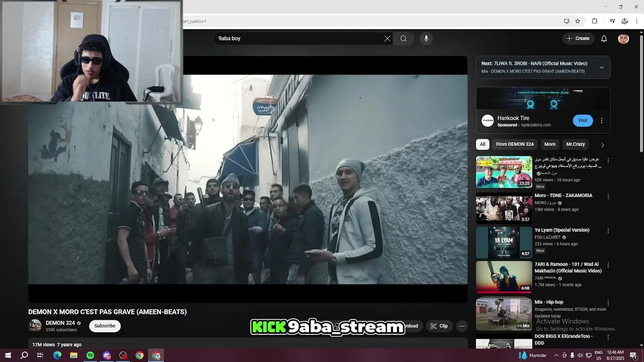Image resolution: width=644 pixels, height=362 pixels.
Task: Open 7ARI & Ramoon - 101 video title
Action: (x=568, y=267)
